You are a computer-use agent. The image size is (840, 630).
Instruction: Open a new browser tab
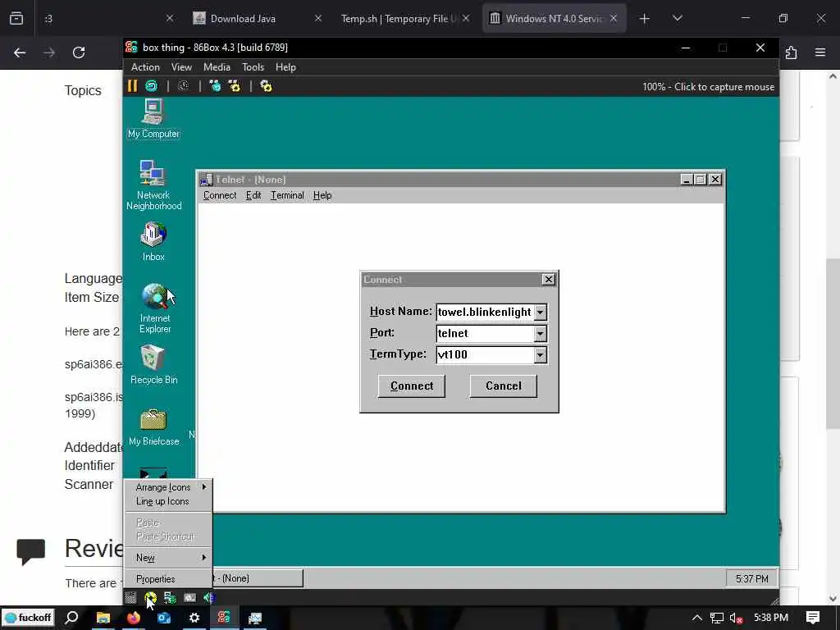(x=645, y=18)
